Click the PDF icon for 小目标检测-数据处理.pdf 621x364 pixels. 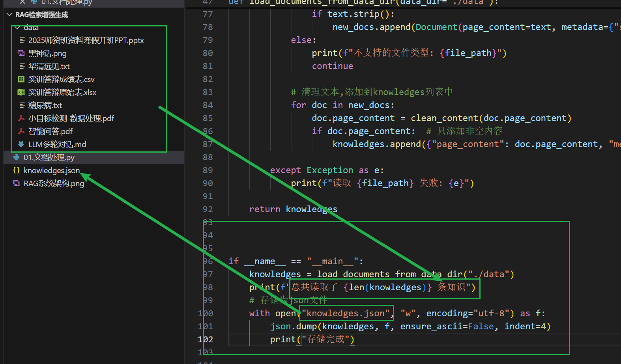coord(21,118)
